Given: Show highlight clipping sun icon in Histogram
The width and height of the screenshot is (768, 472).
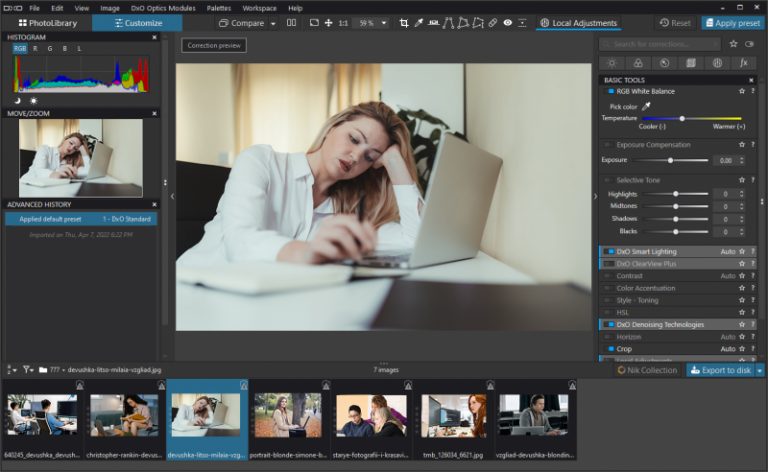Looking at the screenshot, I should click(x=32, y=101).
